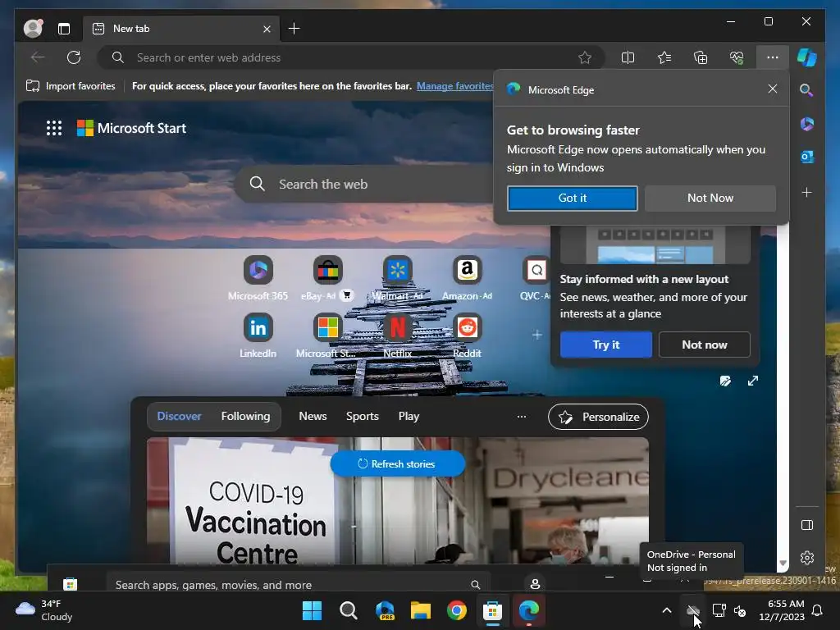Open the Netflix quick link
840x630 pixels.
398,336
